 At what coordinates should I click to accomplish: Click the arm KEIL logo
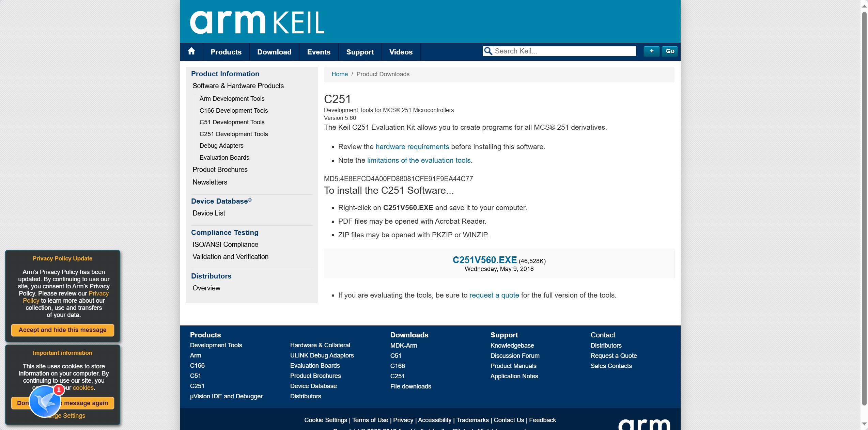coord(257,22)
